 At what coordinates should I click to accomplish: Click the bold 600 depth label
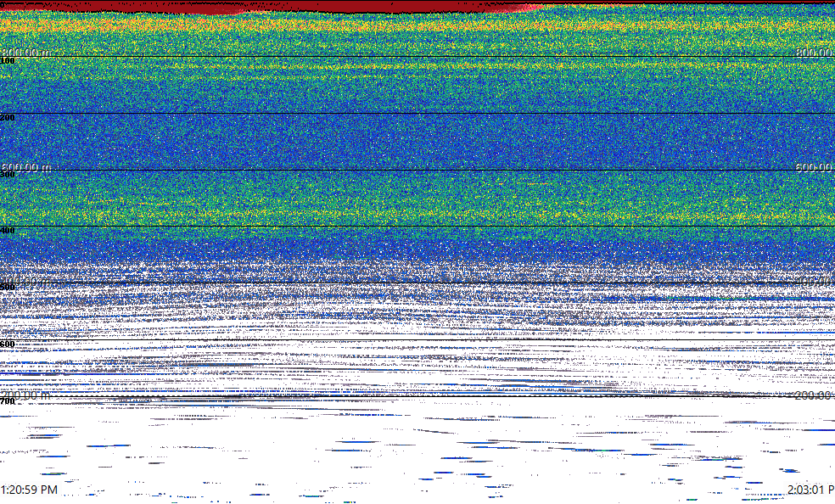pos(8,344)
